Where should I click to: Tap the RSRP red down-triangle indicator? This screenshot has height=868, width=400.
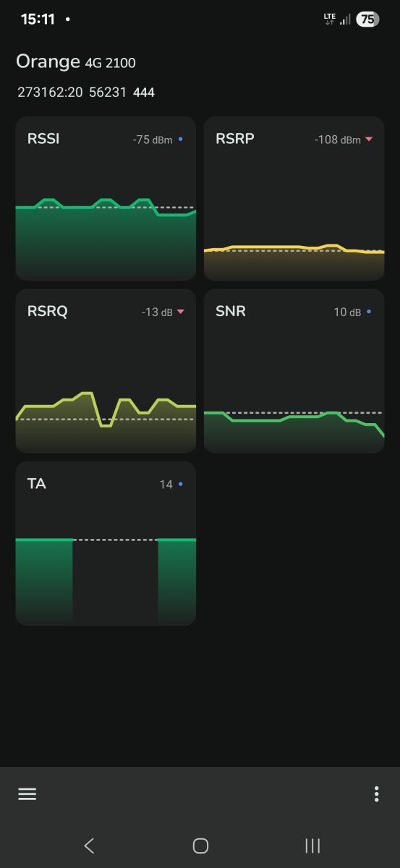(x=369, y=139)
